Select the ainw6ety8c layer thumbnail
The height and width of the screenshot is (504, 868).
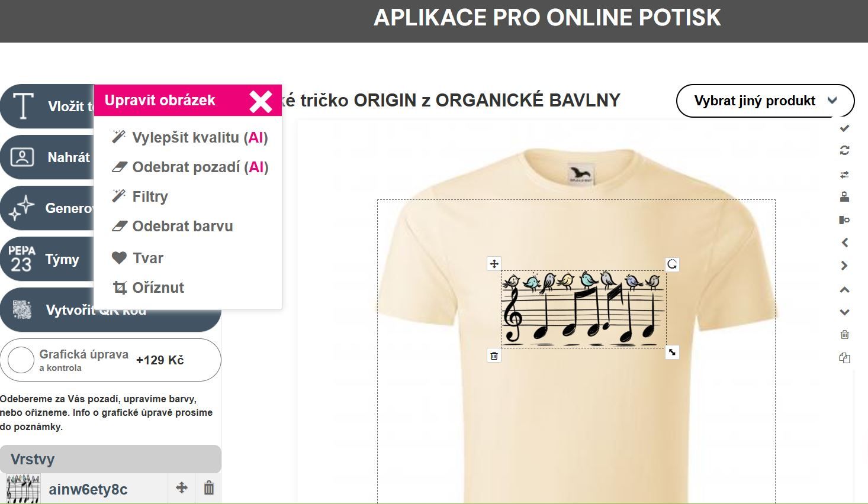(x=23, y=489)
